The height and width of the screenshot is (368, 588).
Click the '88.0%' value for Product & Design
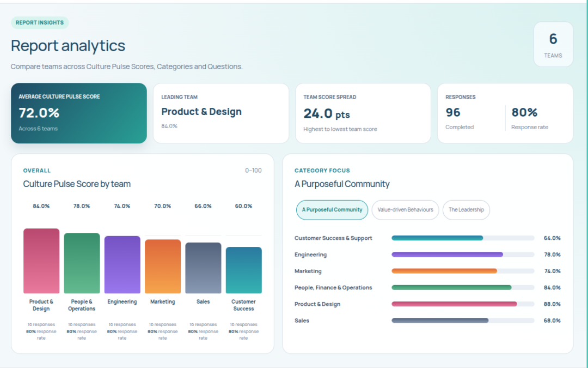coord(553,304)
